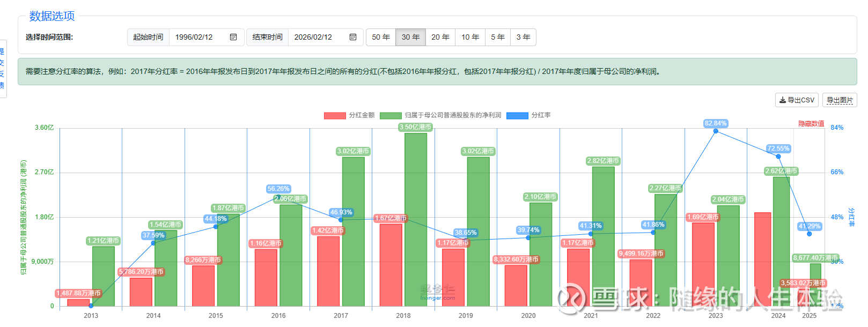Open the start date calendar picker icon

pos(233,37)
